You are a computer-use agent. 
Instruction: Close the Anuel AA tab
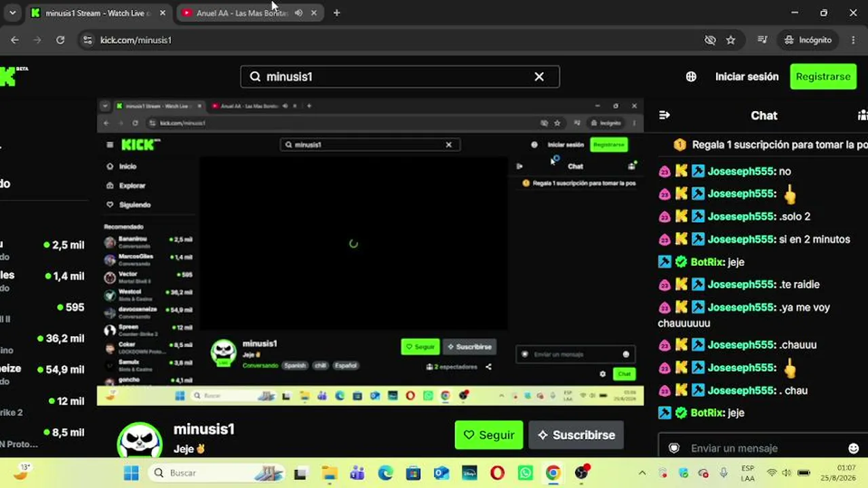(313, 13)
